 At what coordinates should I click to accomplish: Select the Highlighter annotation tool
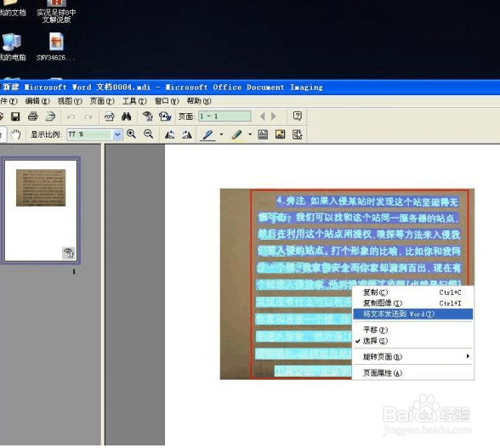click(236, 135)
